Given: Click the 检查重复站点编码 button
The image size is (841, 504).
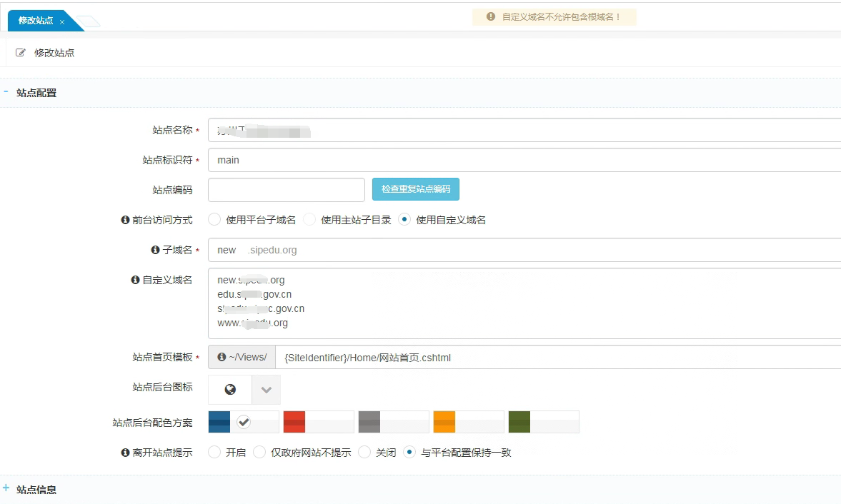Looking at the screenshot, I should [x=415, y=189].
